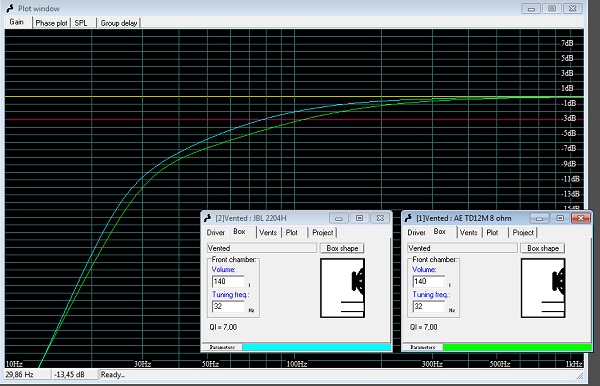Minimize the AE TD12M window

540,218
